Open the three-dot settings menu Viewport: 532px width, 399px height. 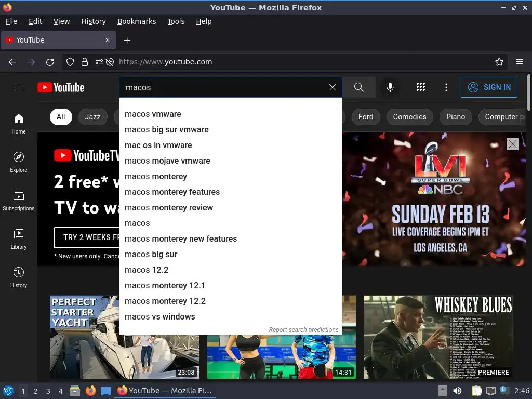coord(446,87)
